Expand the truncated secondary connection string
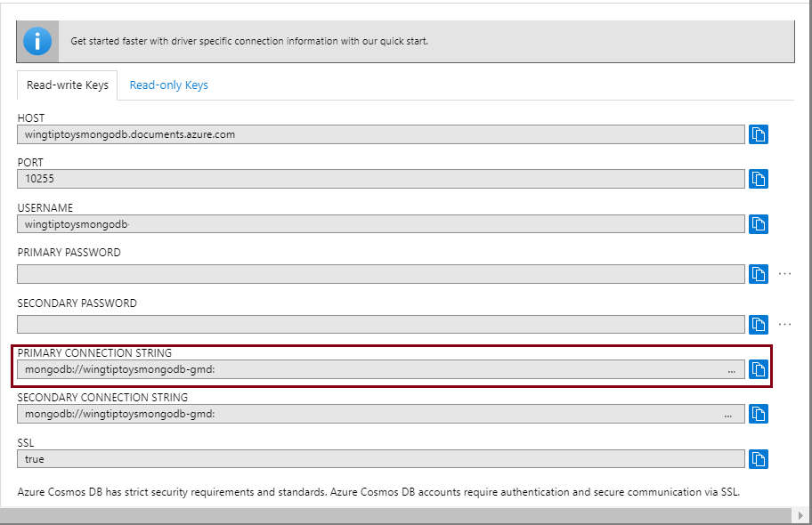 click(x=730, y=414)
